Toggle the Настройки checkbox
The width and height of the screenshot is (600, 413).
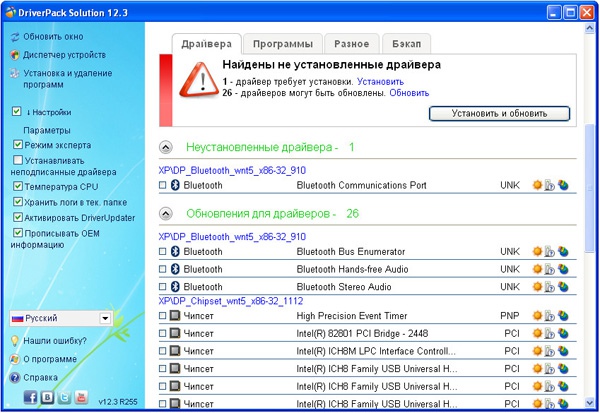(x=16, y=111)
